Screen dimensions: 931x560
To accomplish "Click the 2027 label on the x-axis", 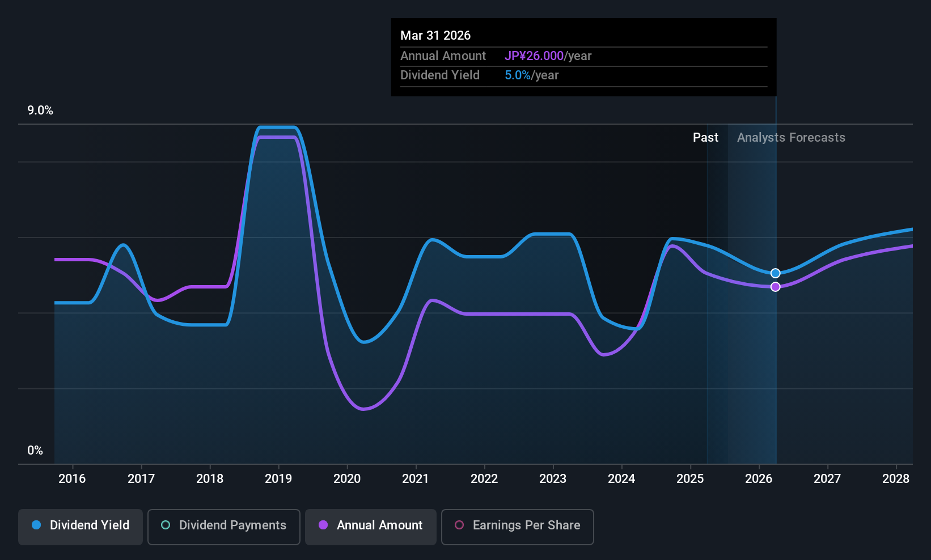I will [827, 479].
